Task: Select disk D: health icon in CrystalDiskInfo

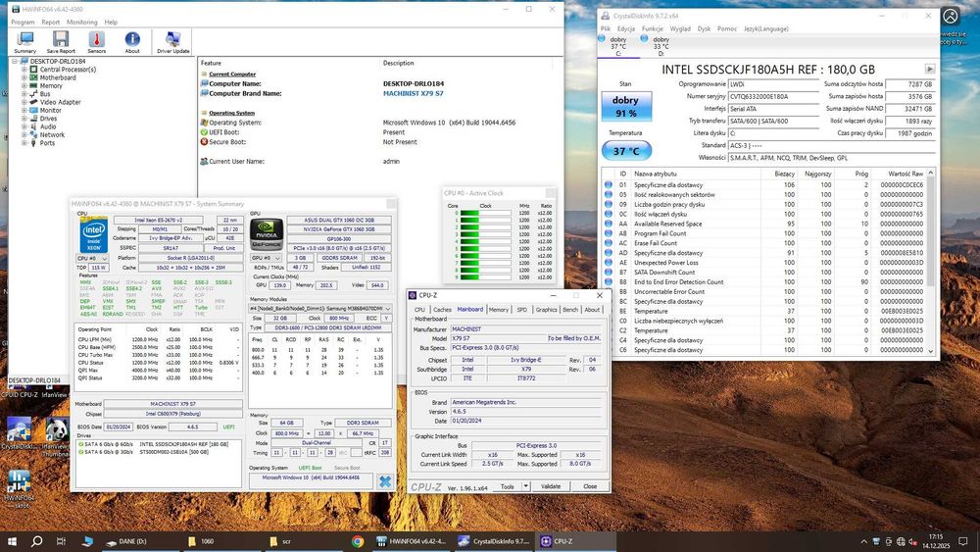Action: (x=644, y=39)
